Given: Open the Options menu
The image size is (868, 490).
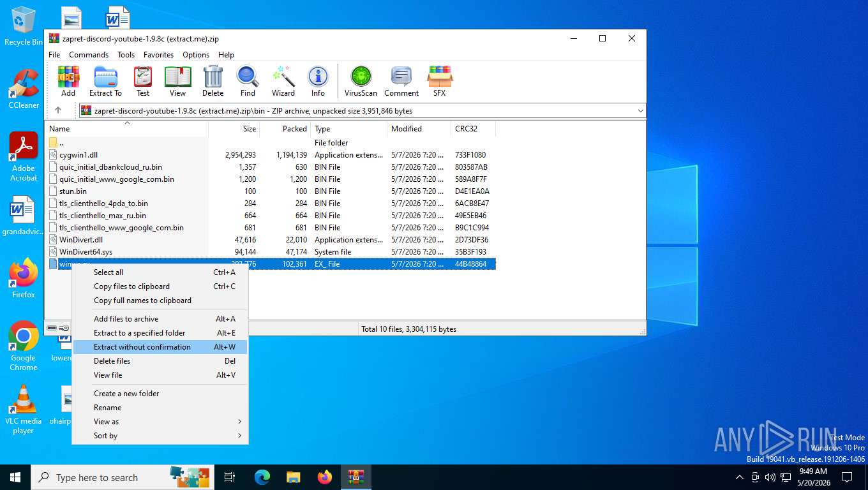Looking at the screenshot, I should click(196, 55).
